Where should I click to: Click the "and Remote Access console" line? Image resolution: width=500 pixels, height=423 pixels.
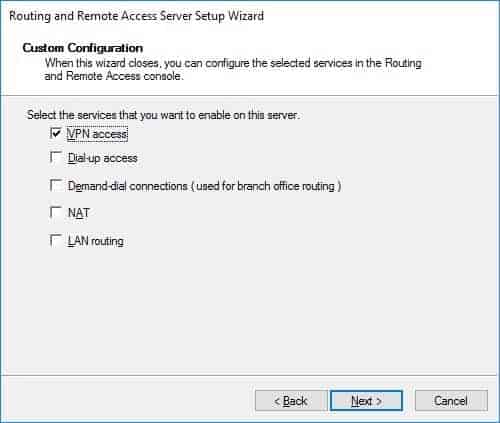[114, 76]
